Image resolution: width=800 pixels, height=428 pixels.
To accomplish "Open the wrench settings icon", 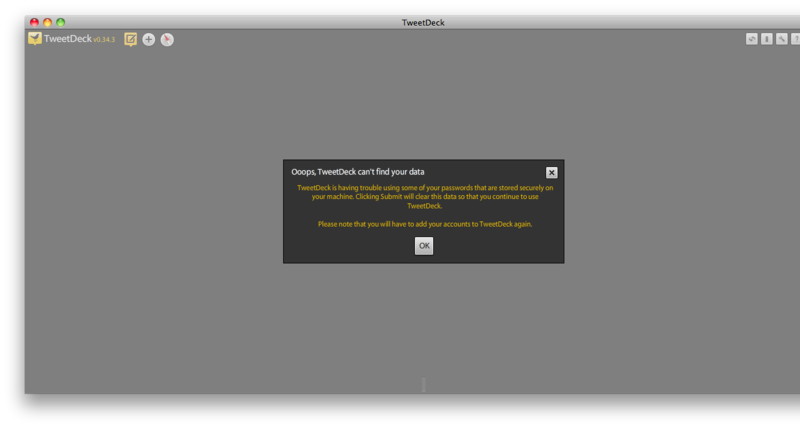I will click(x=781, y=39).
